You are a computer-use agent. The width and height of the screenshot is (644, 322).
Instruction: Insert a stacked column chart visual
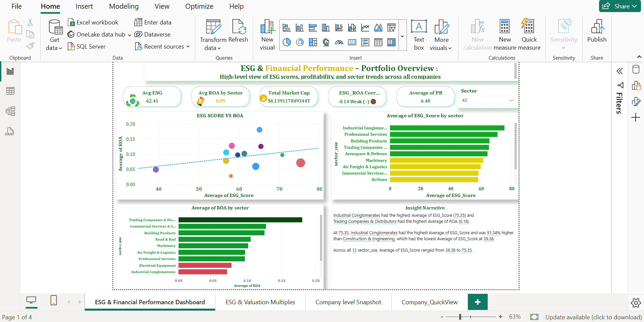tap(300, 27)
